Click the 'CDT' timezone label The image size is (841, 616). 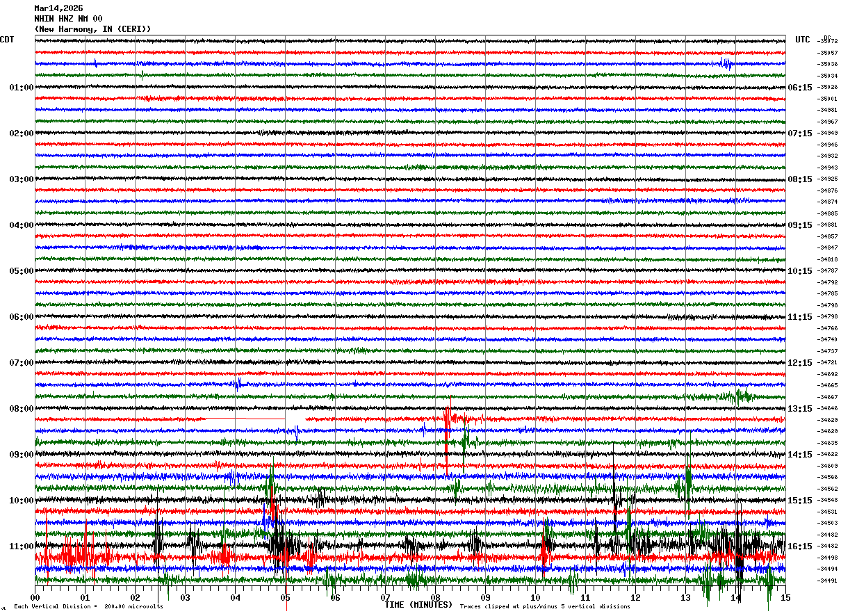(7, 40)
